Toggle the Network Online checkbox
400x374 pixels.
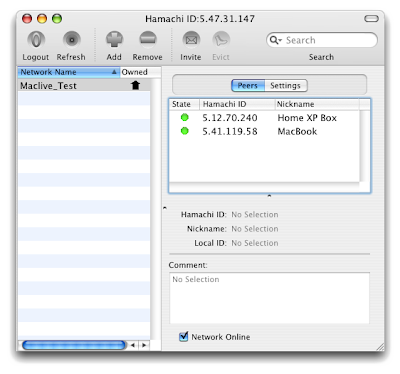tap(184, 336)
